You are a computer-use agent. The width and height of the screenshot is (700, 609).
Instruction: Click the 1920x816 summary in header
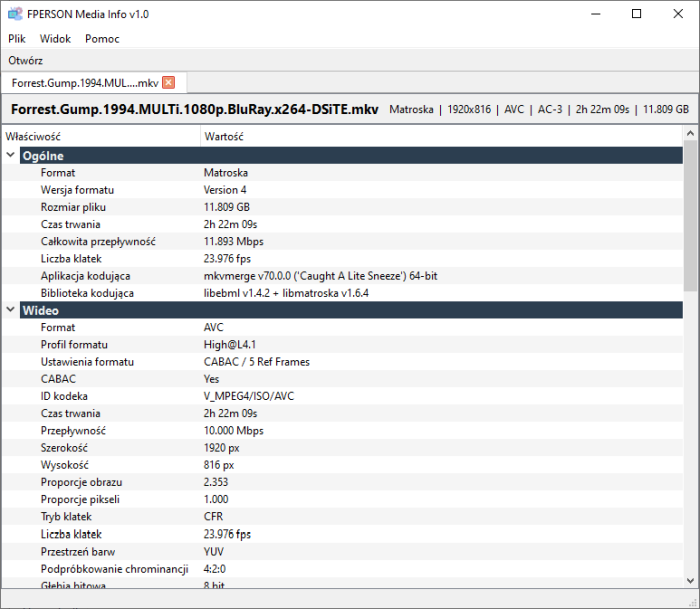click(x=469, y=109)
